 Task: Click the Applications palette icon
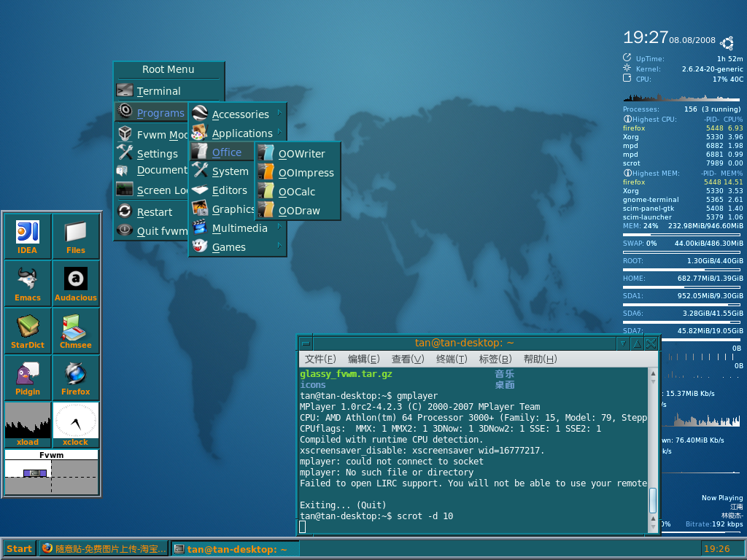[200, 133]
